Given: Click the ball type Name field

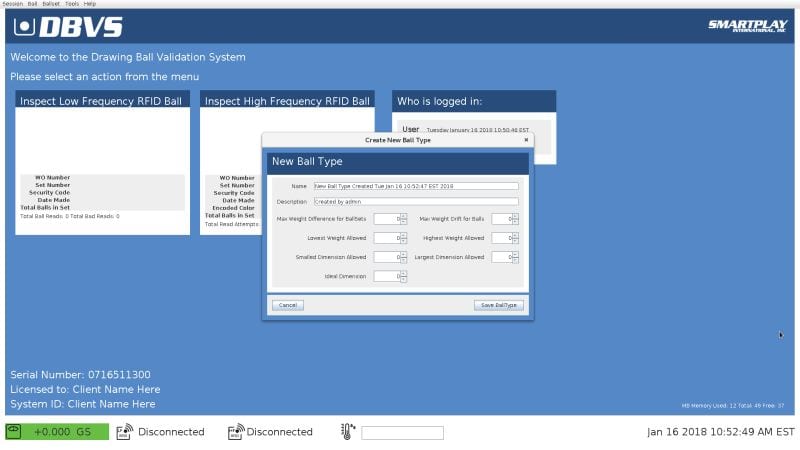Looking at the screenshot, I should coord(416,186).
